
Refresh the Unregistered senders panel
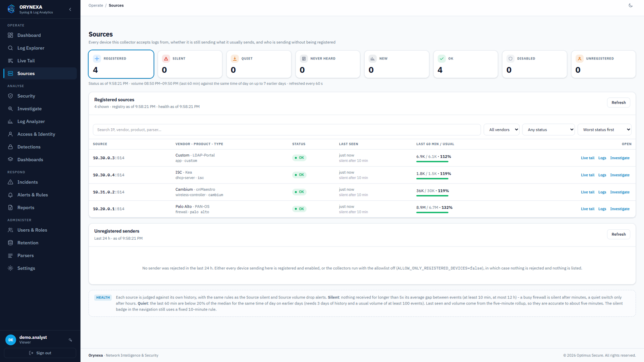pos(619,234)
